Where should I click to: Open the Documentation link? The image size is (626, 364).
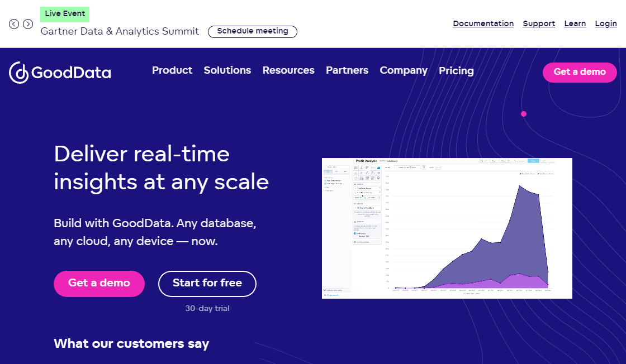[483, 23]
